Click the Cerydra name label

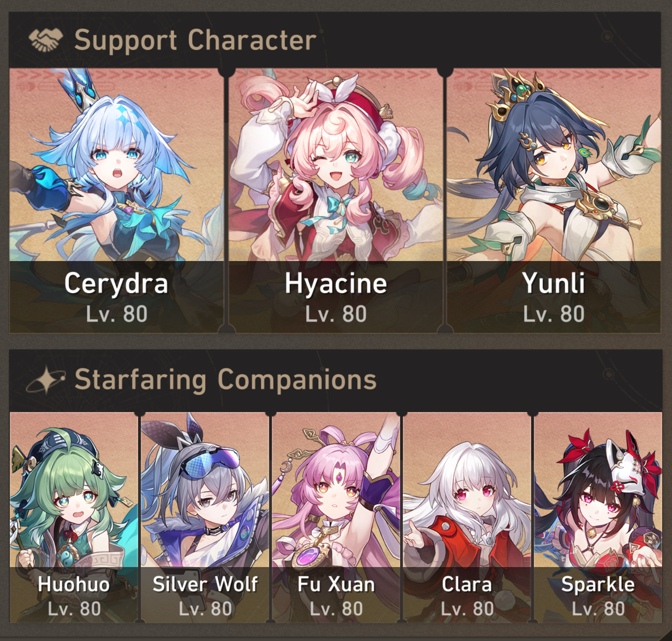click(116, 284)
